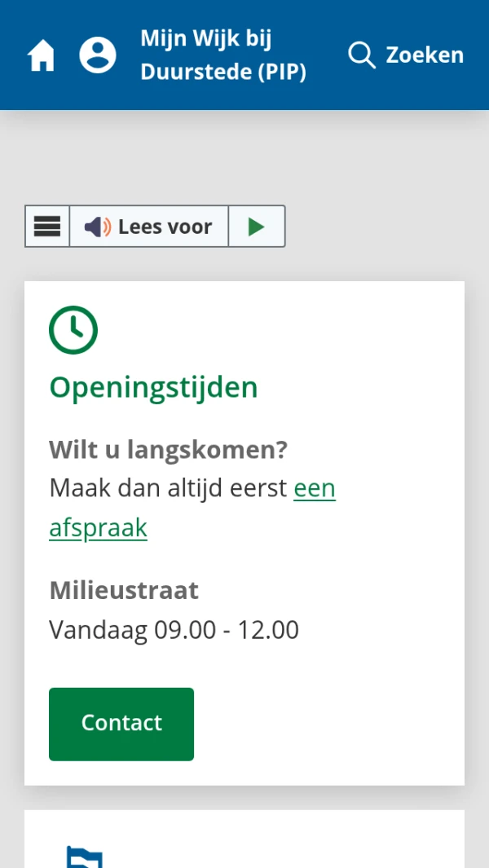Click the Openingstijden heading
This screenshot has height=868, width=489.
point(153,387)
